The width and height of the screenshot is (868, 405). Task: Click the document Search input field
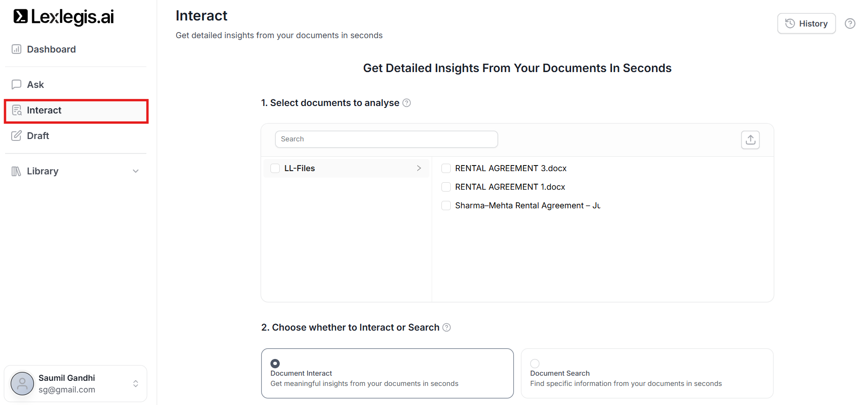[386, 139]
